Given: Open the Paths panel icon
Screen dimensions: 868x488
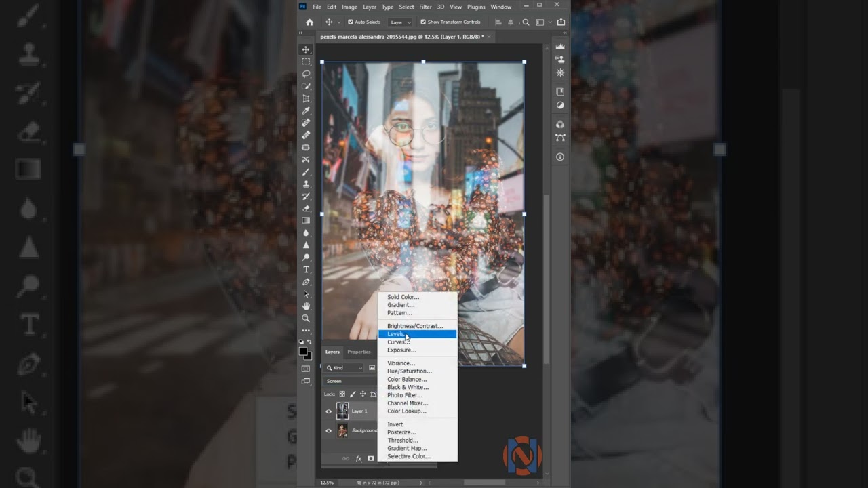Looking at the screenshot, I should tap(560, 137).
